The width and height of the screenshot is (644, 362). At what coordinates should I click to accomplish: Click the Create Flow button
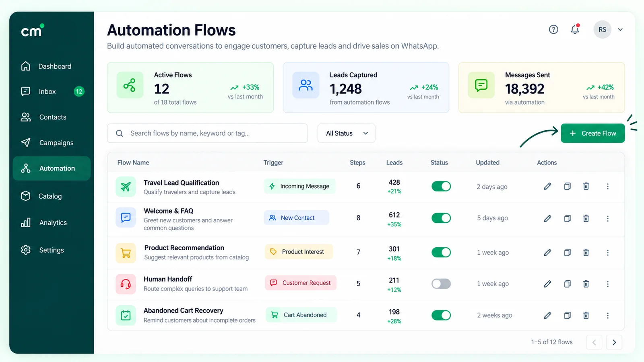[x=593, y=133]
